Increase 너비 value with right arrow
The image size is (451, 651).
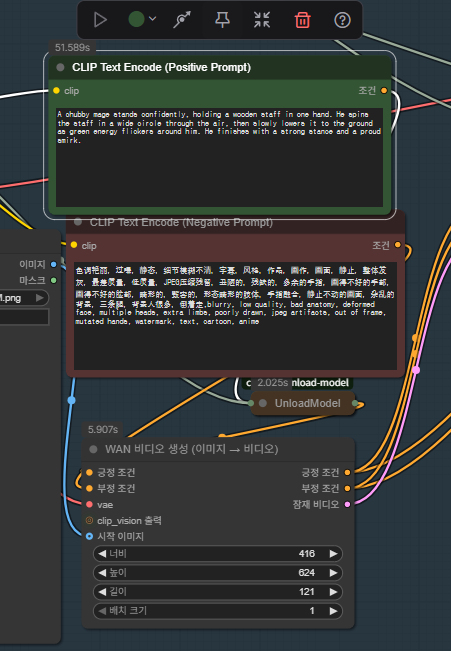point(333,553)
